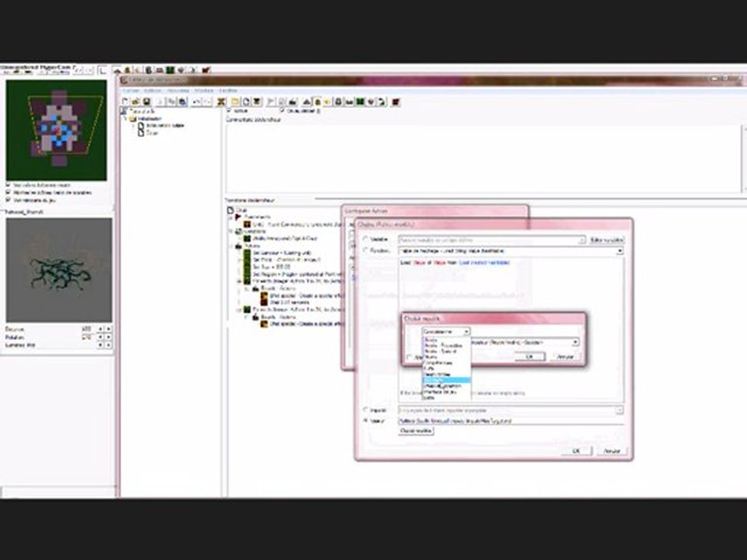Open the Fonction hashtable combo box
Screen dimensions: 747x560
(510, 250)
